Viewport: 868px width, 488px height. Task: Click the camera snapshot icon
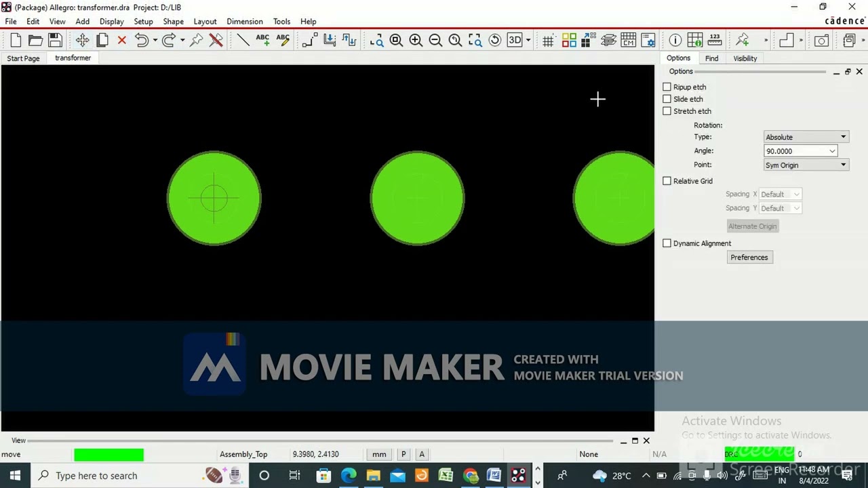[x=821, y=41]
